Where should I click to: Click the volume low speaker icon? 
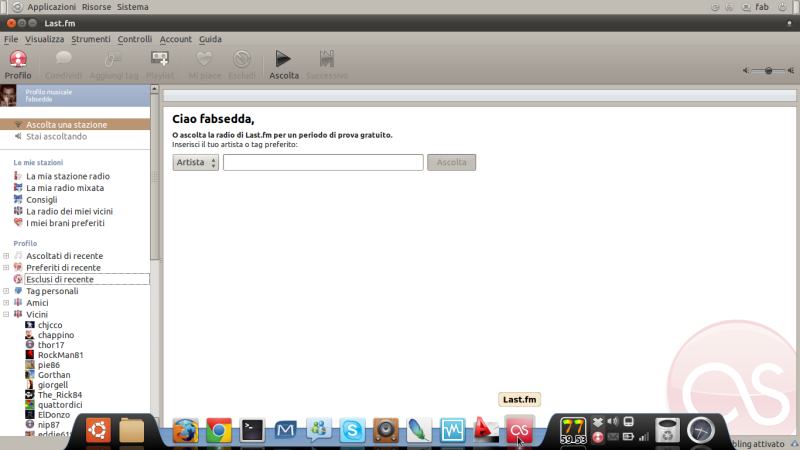pyautogui.click(x=745, y=70)
